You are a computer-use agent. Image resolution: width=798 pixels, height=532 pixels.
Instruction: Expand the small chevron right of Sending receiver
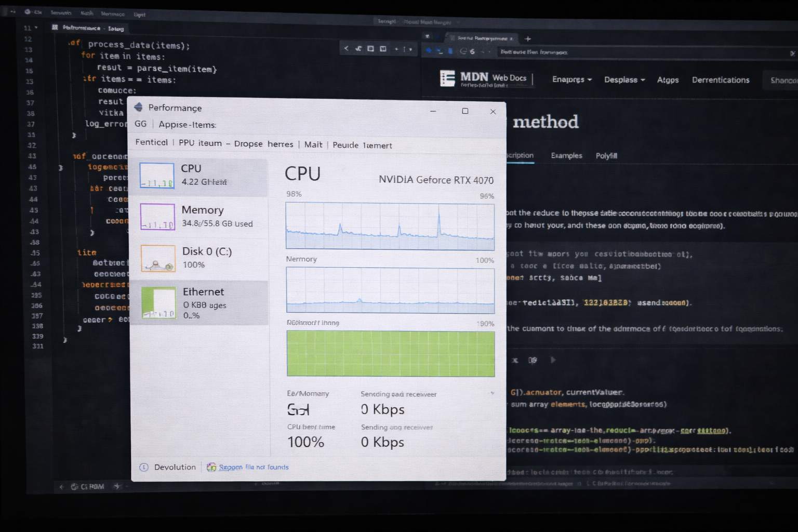point(492,393)
